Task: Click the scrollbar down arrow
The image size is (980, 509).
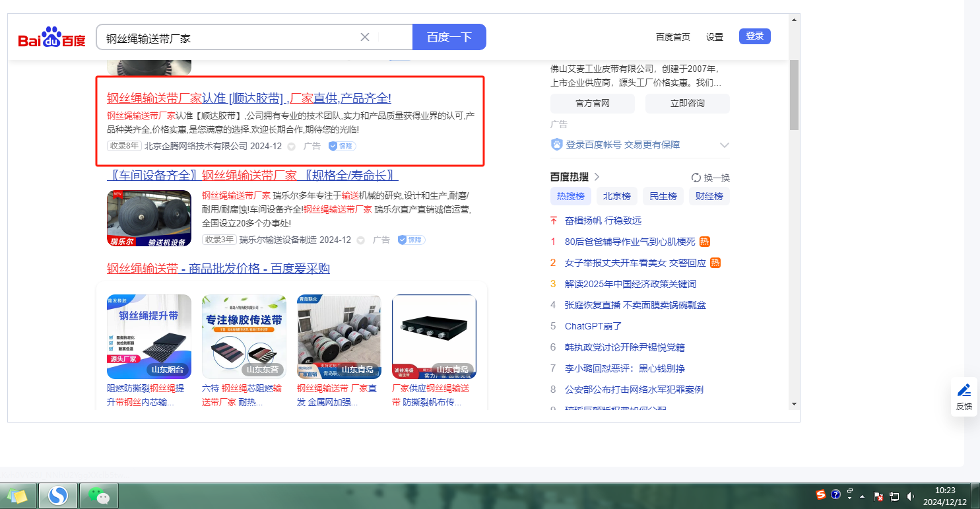Action: click(x=794, y=404)
